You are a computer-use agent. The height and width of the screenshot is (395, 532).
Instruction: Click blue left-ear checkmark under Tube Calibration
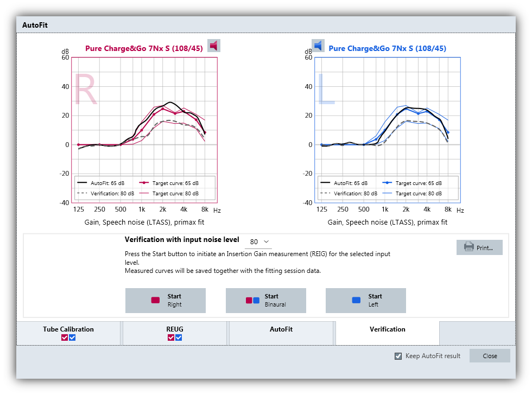pos(72,337)
